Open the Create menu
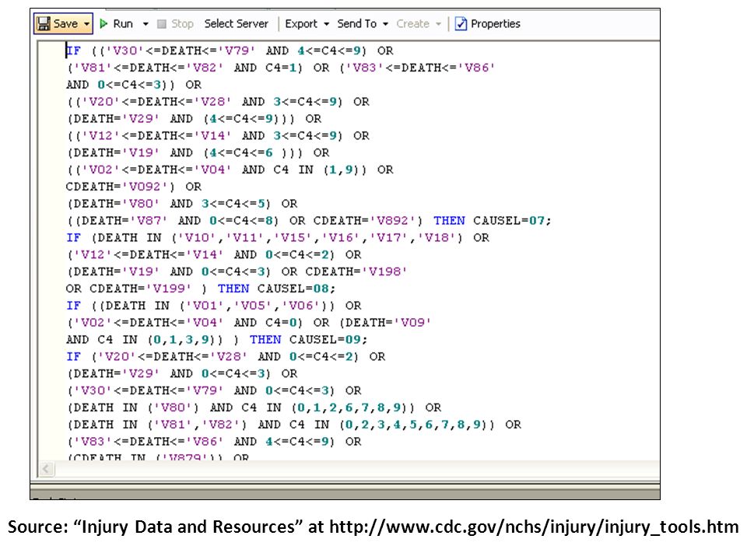 point(412,24)
